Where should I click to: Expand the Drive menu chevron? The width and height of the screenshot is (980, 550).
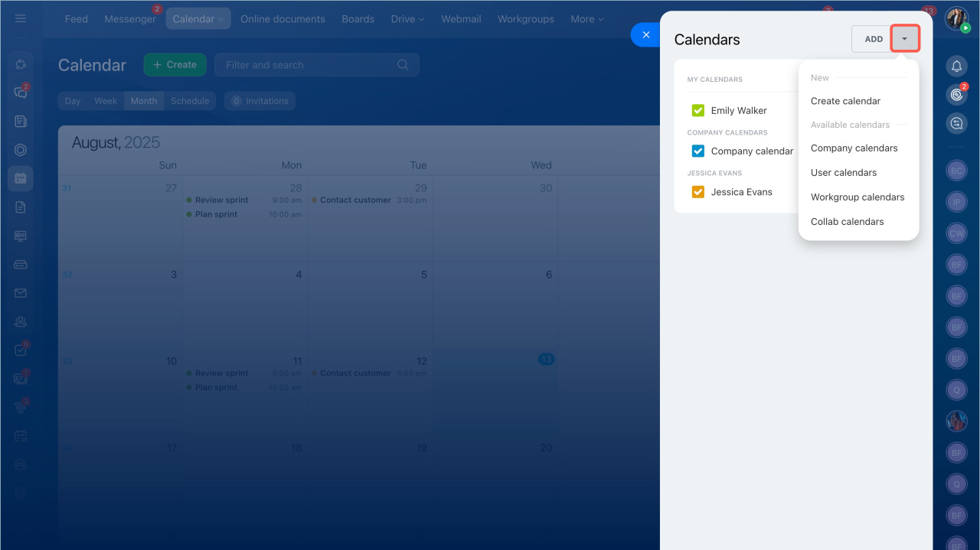coord(421,19)
